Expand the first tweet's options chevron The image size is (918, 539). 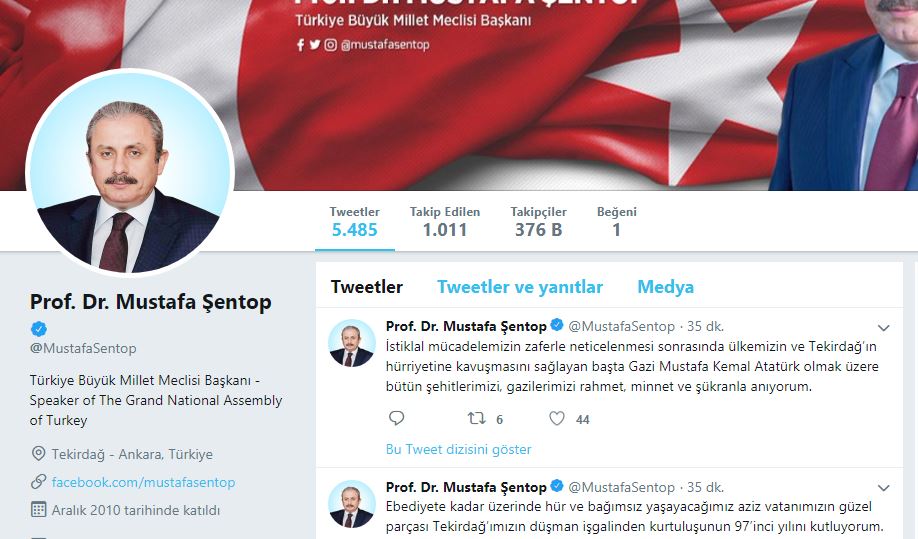click(x=883, y=328)
